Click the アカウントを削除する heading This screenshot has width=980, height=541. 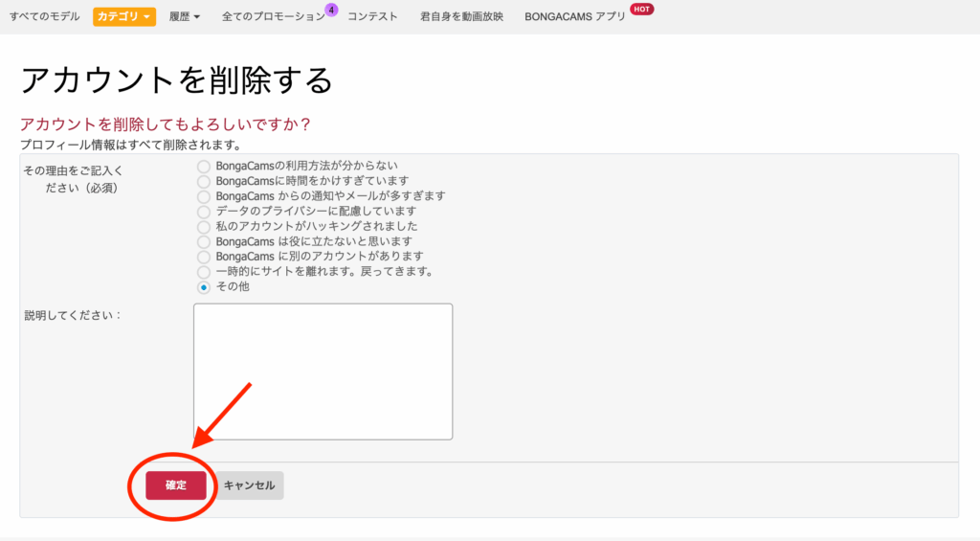point(177,80)
